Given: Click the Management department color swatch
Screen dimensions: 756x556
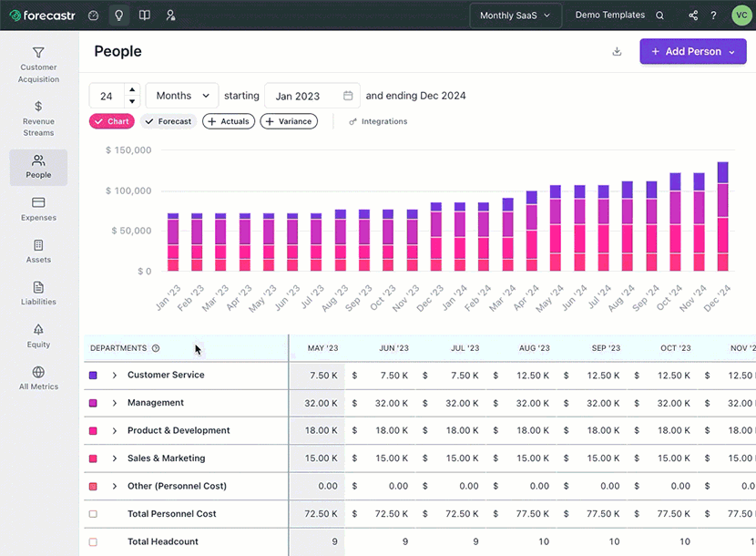Looking at the screenshot, I should point(92,402).
